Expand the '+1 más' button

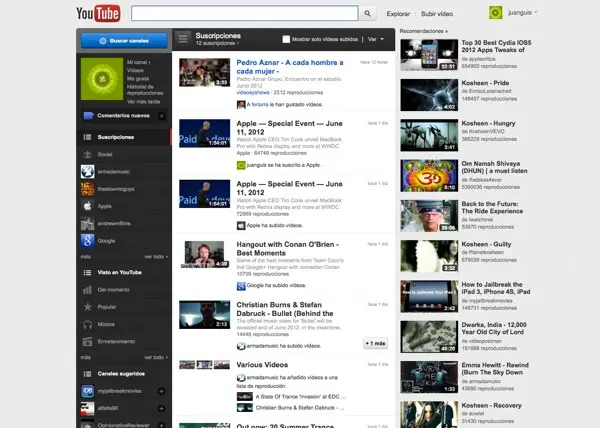[x=375, y=343]
